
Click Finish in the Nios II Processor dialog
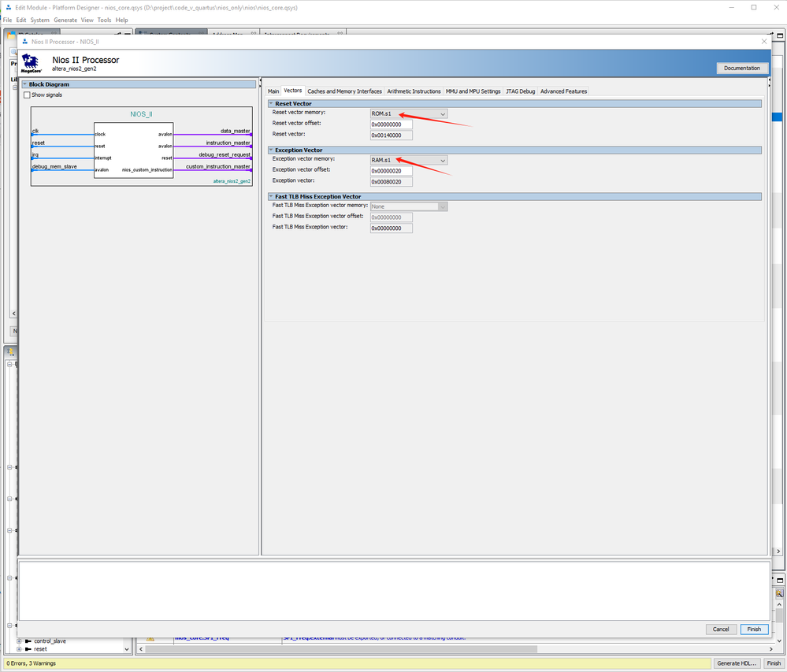(754, 629)
